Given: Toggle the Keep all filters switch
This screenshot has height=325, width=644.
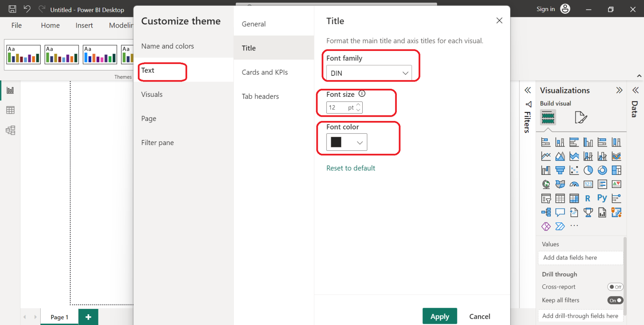Looking at the screenshot, I should pyautogui.click(x=615, y=301).
